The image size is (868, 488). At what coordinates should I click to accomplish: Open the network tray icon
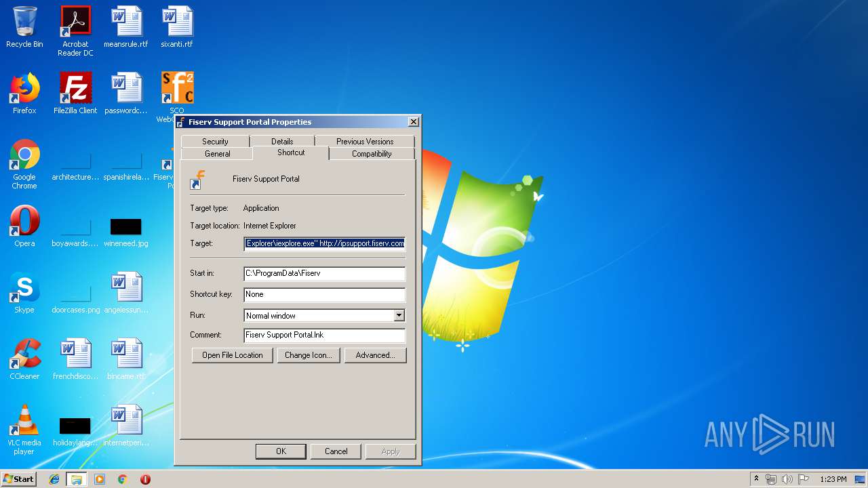[x=771, y=479]
